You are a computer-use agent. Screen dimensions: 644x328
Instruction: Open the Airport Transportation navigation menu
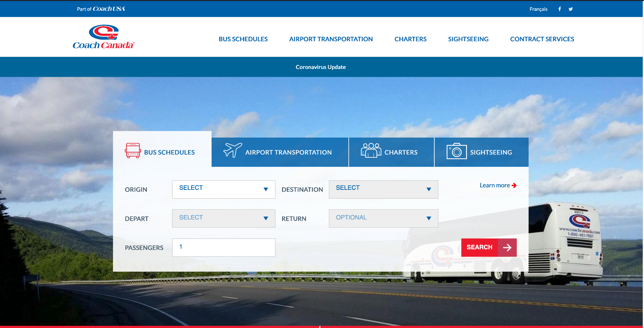[331, 39]
